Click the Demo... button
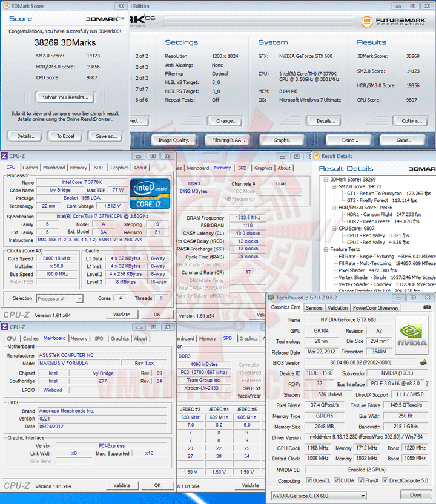 (350, 140)
